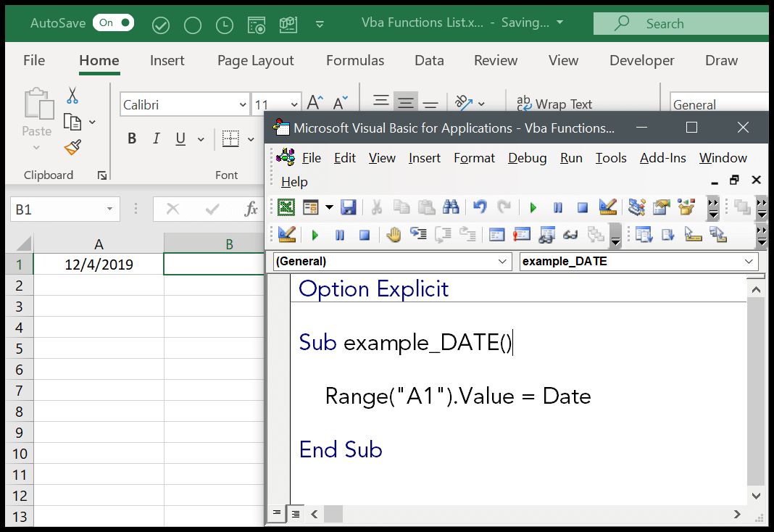Open the Immediate Window icon
Image resolution: width=774 pixels, height=532 pixels.
pyautogui.click(x=523, y=233)
